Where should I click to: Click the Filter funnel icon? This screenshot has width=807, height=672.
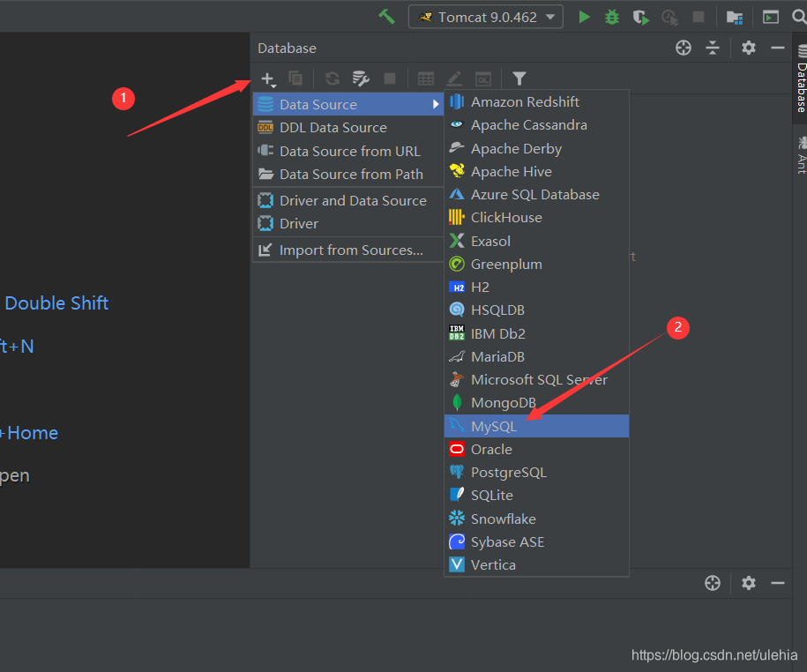[519, 78]
